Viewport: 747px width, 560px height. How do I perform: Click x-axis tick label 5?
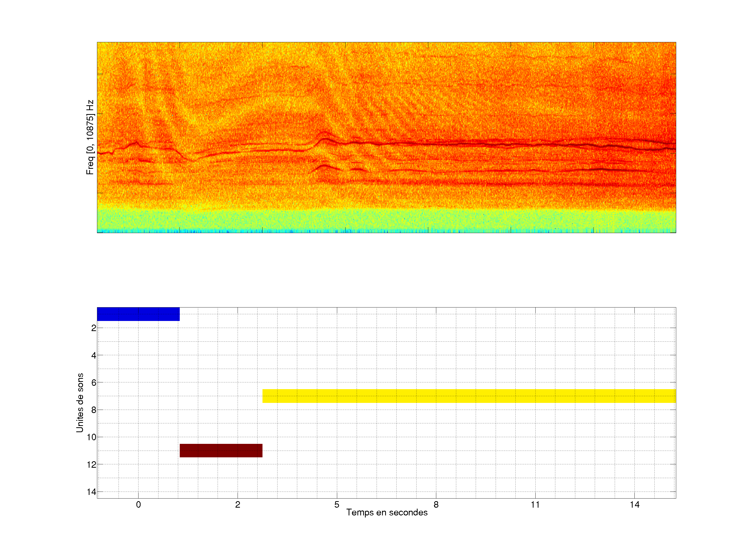click(x=337, y=505)
